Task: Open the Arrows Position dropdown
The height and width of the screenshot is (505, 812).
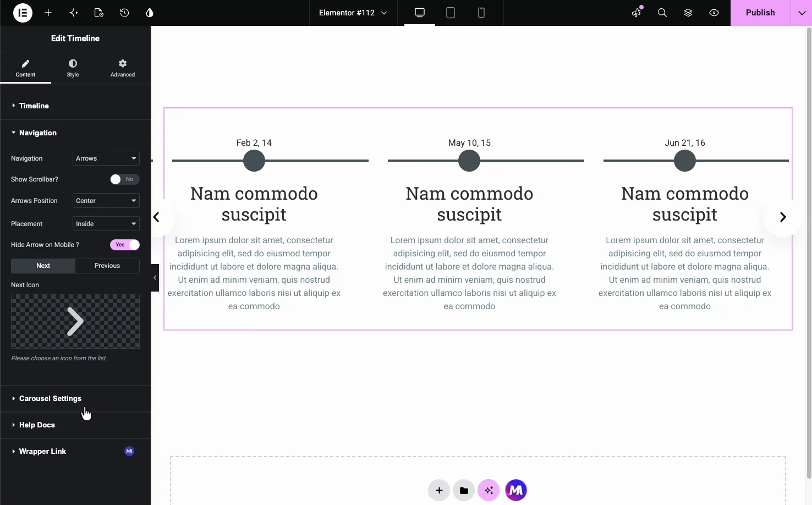Action: click(106, 201)
